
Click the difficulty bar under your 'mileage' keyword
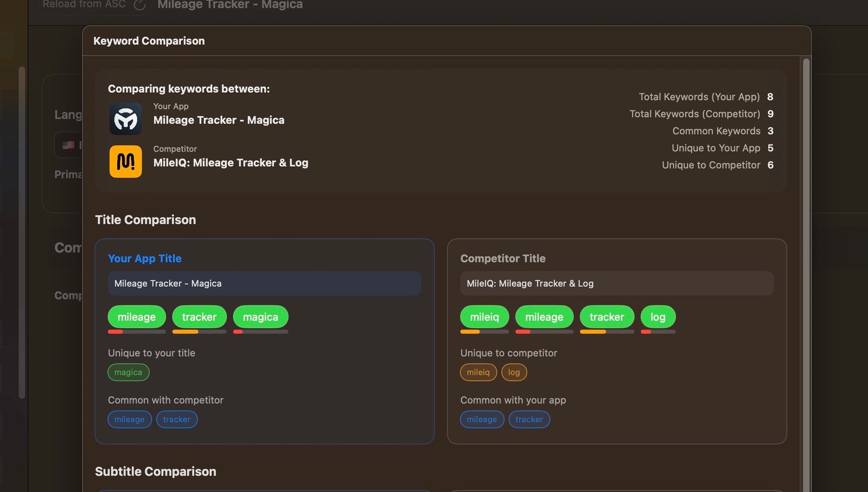point(137,332)
